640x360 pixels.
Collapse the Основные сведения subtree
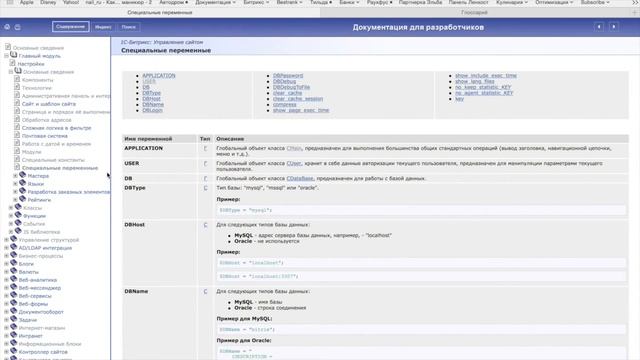tap(11, 72)
